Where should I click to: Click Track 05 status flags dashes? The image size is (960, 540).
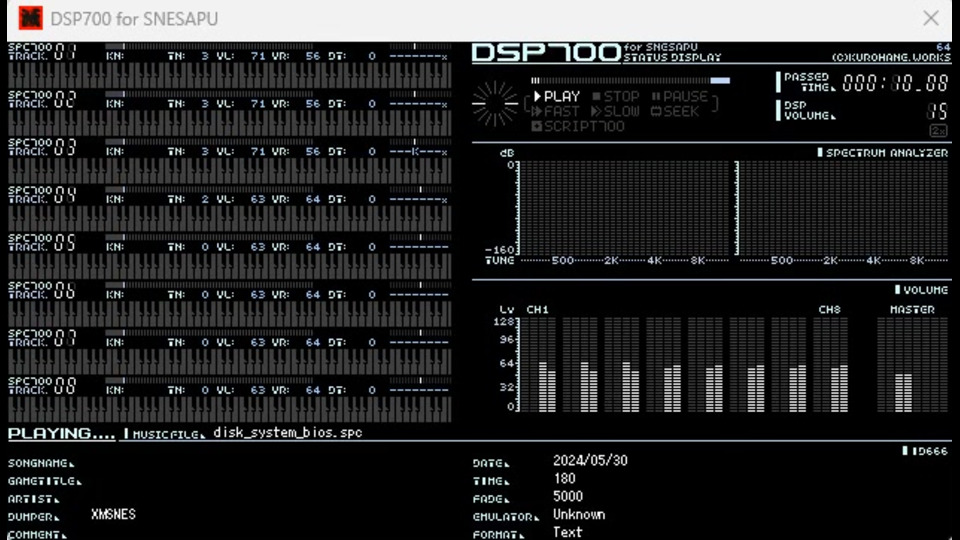(419, 247)
